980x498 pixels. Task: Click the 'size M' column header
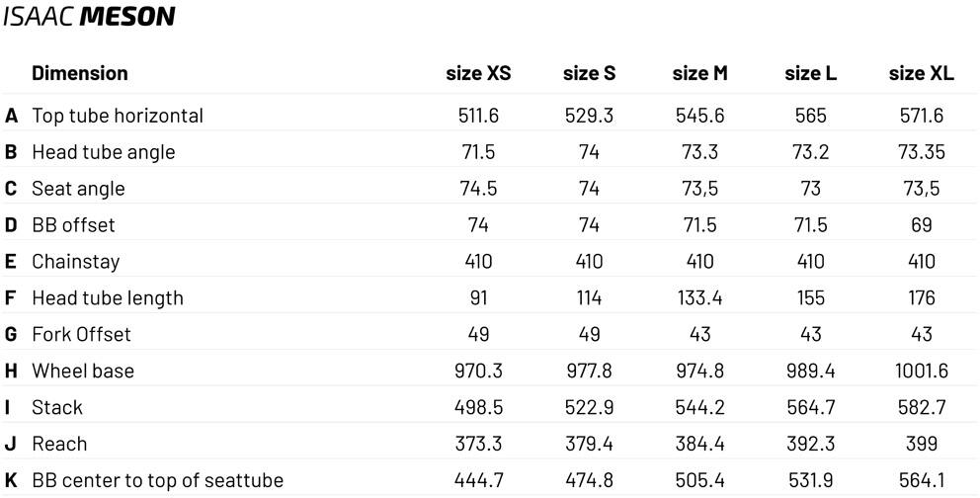pos(699,74)
